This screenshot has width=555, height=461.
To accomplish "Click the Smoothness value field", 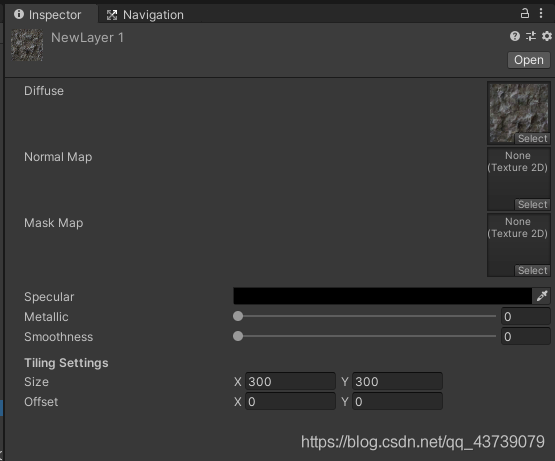I will pos(526,336).
